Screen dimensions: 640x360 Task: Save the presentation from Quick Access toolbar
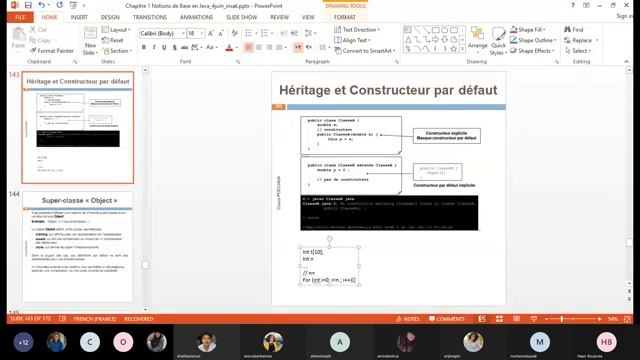pyautogui.click(x=28, y=5)
